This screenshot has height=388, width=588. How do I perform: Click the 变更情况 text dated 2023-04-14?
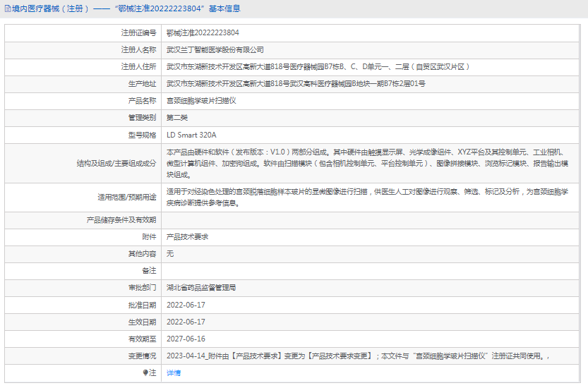click(358, 356)
